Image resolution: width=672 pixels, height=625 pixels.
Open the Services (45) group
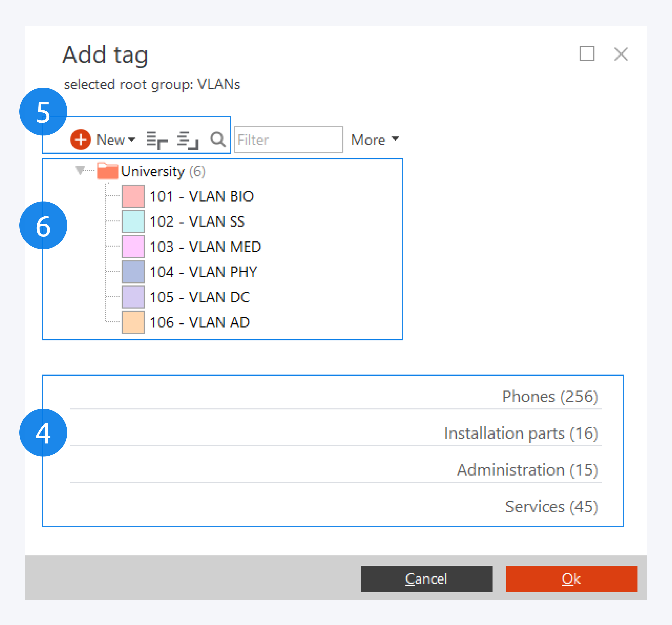click(x=551, y=506)
